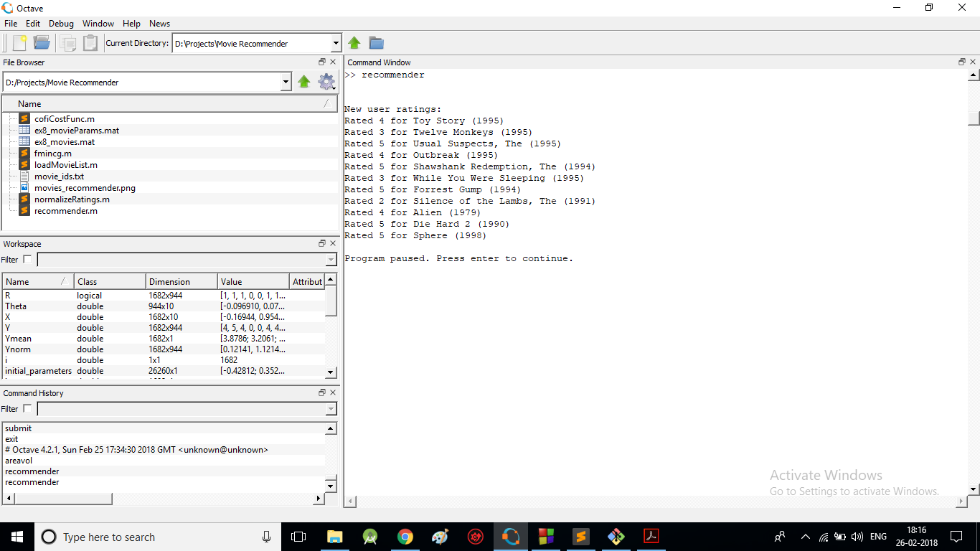
Task: Select submit in Command History
Action: (19, 428)
